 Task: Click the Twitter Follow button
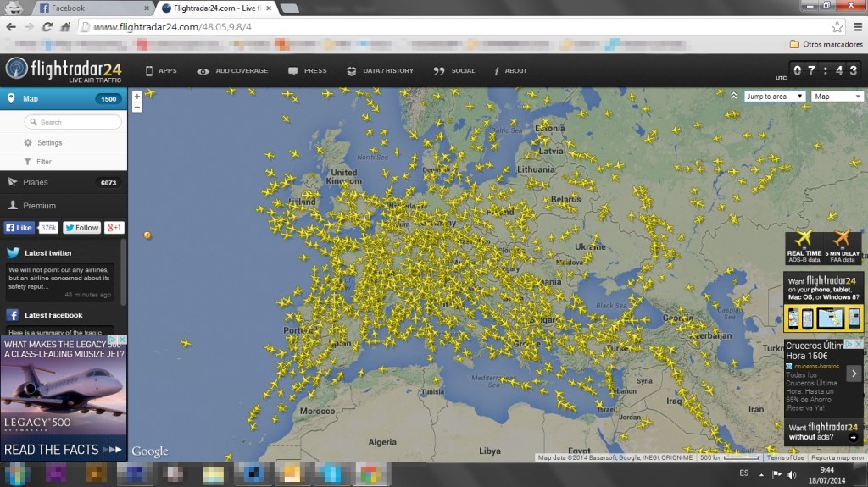(82, 228)
